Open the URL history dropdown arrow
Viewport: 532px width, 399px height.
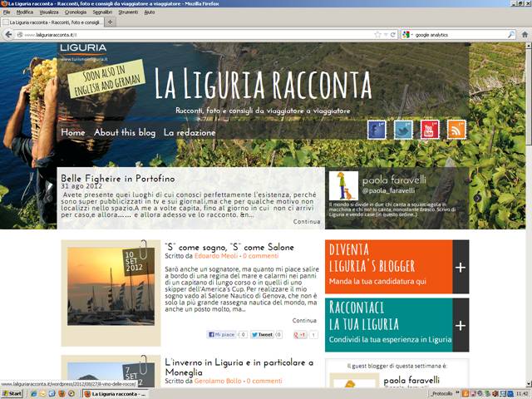386,35
